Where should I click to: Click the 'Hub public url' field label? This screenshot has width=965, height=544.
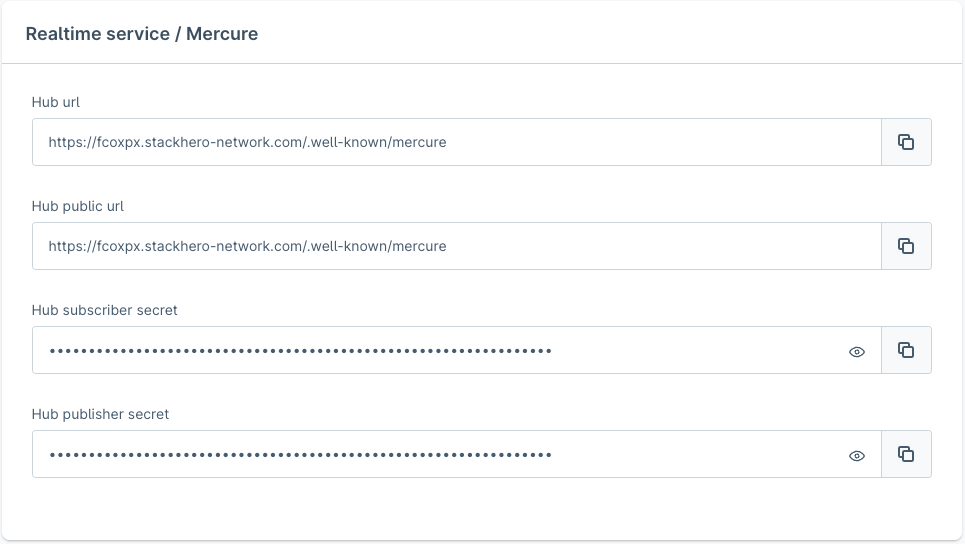pyautogui.click(x=78, y=206)
